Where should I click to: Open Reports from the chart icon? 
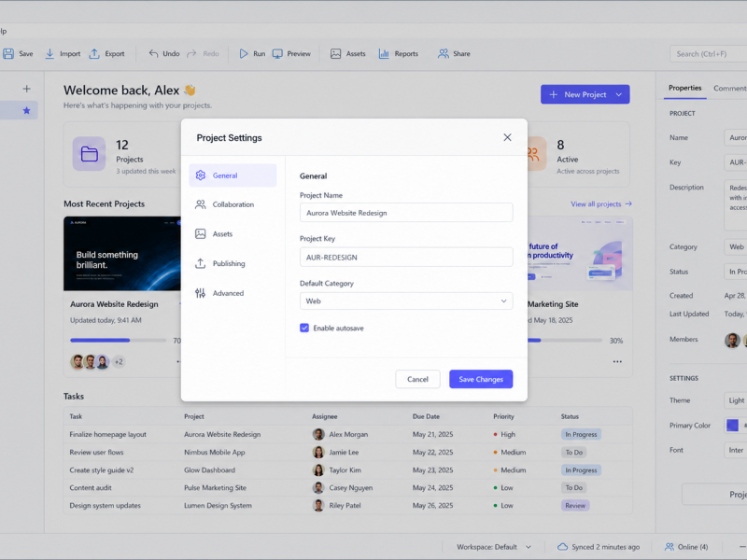[x=384, y=54]
